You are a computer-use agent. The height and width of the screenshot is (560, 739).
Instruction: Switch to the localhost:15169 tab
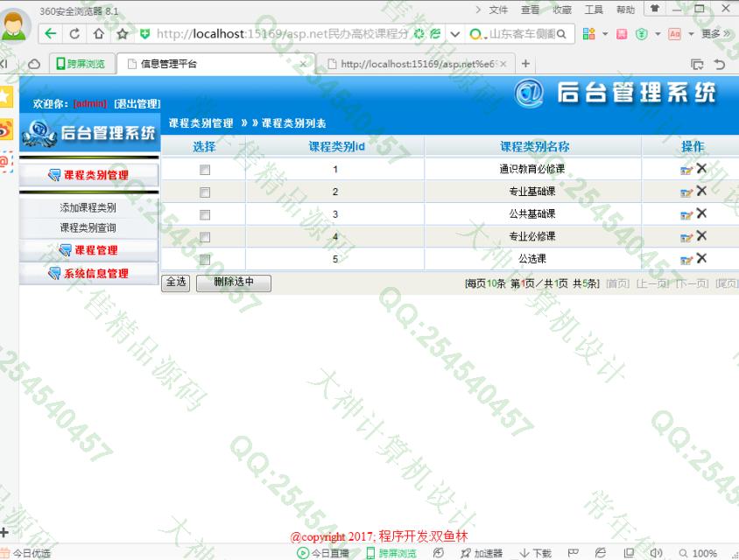pyautogui.click(x=417, y=64)
